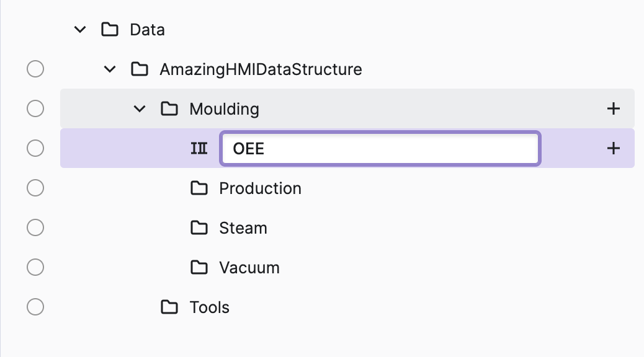
Task: Select radio button beside Tools row
Action: [35, 307]
